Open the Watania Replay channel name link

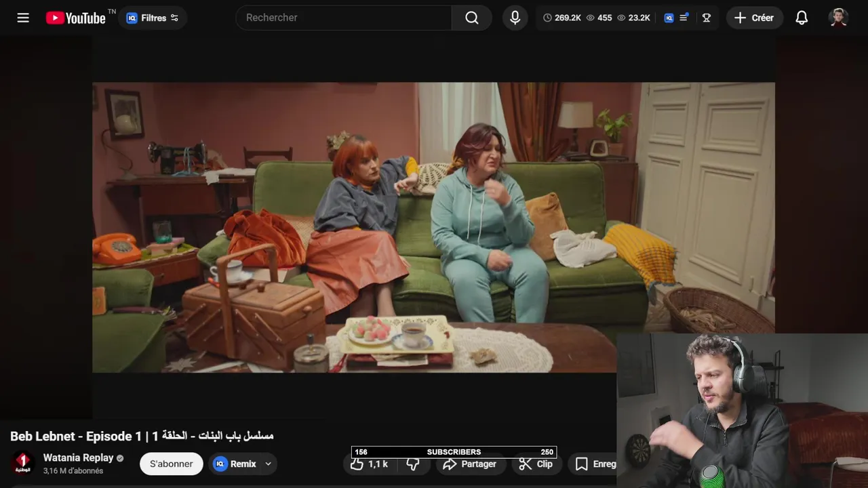(78, 457)
